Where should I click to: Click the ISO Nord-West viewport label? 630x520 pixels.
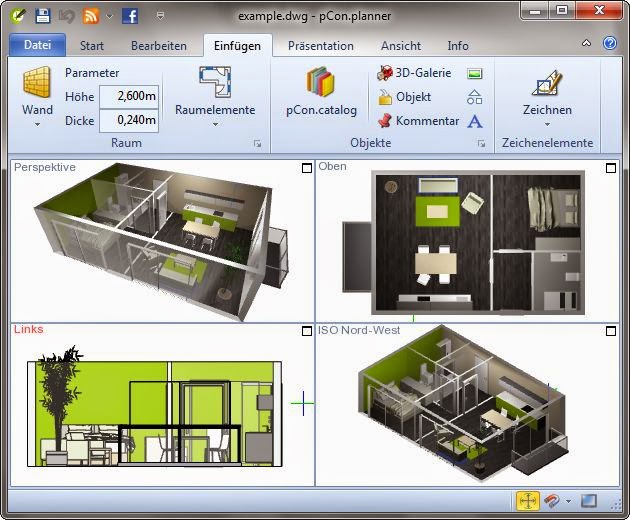(359, 330)
